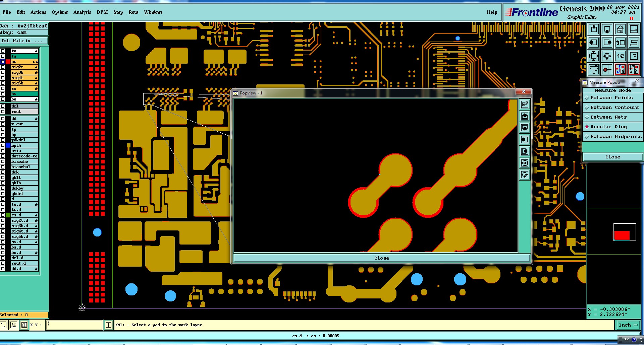
Task: Click the question-mark query icon
Action: pyautogui.click(x=634, y=56)
